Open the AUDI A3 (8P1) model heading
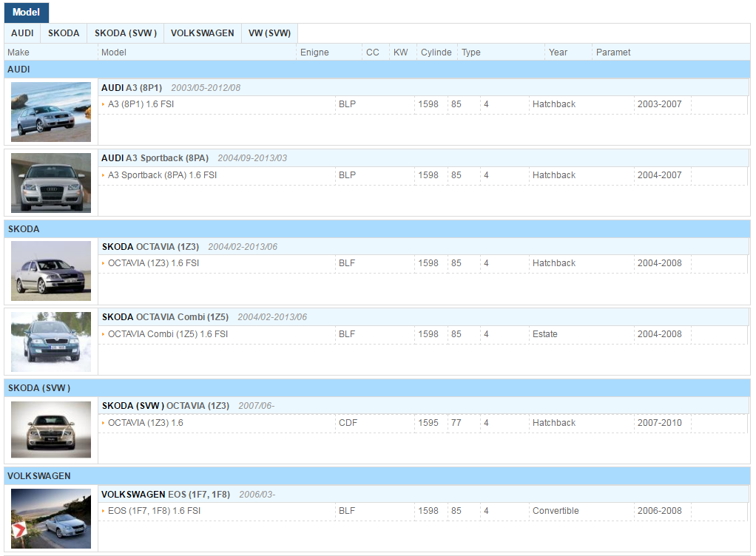 coord(132,88)
